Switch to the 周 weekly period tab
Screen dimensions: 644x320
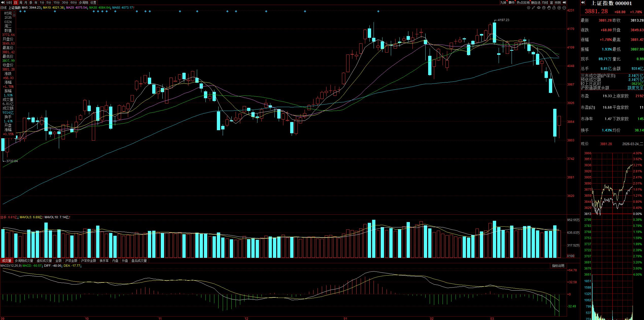click(21, 3)
